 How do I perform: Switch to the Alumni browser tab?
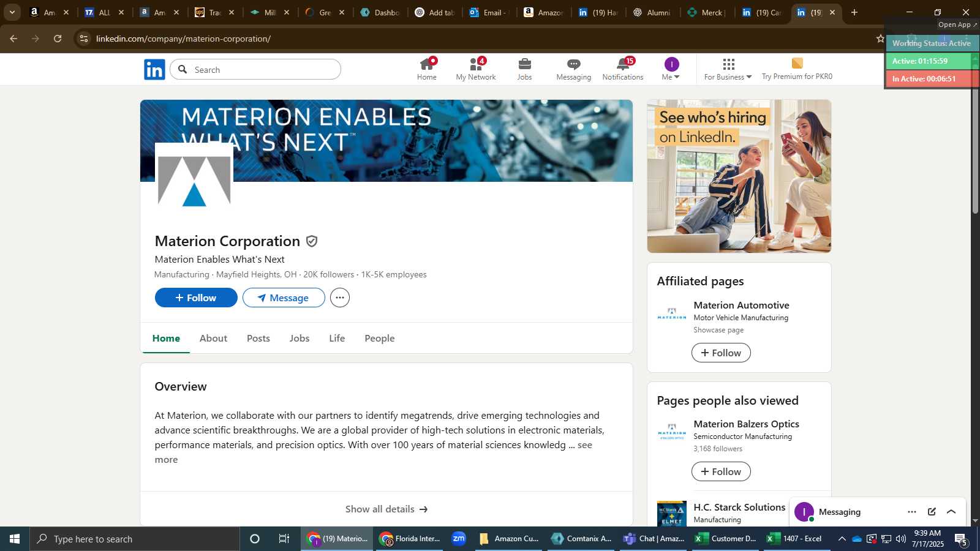point(652,12)
